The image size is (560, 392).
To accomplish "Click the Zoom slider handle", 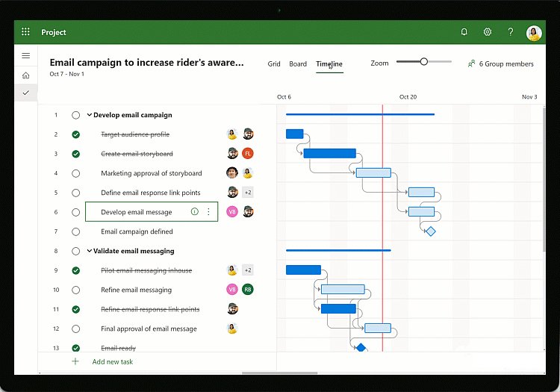I will 423,62.
